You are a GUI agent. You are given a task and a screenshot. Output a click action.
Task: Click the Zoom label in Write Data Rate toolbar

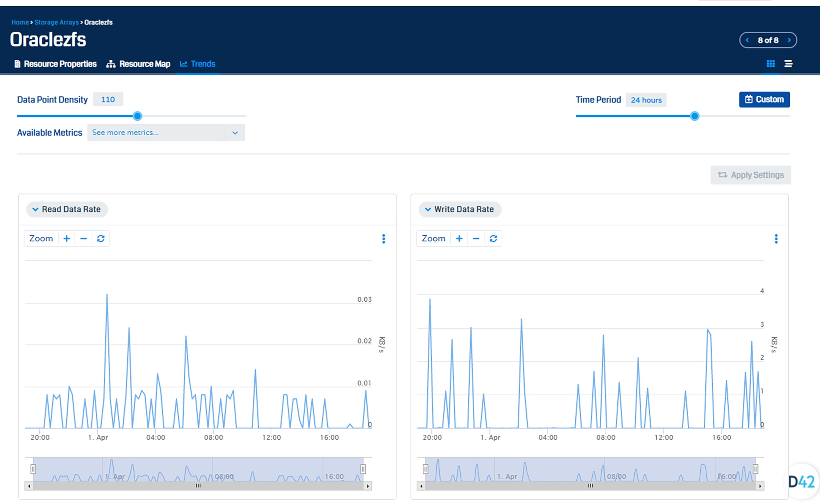(434, 239)
